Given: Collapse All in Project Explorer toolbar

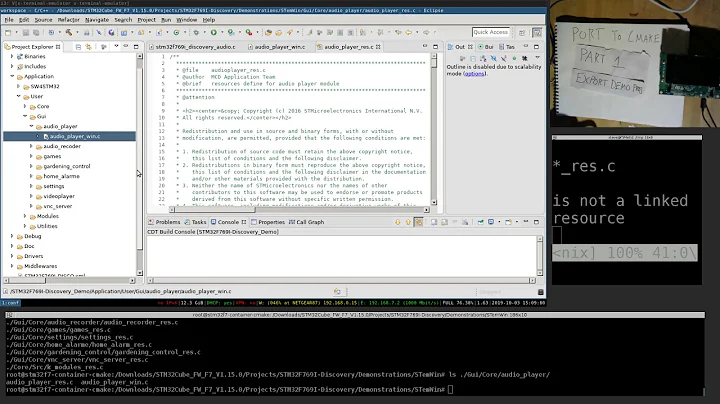Looking at the screenshot, I should point(79,47).
